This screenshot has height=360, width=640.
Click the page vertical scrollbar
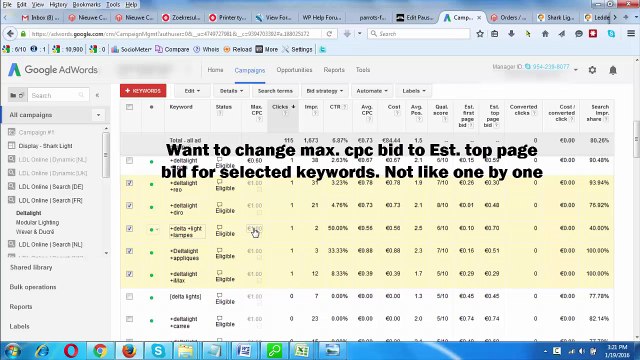click(636, 139)
